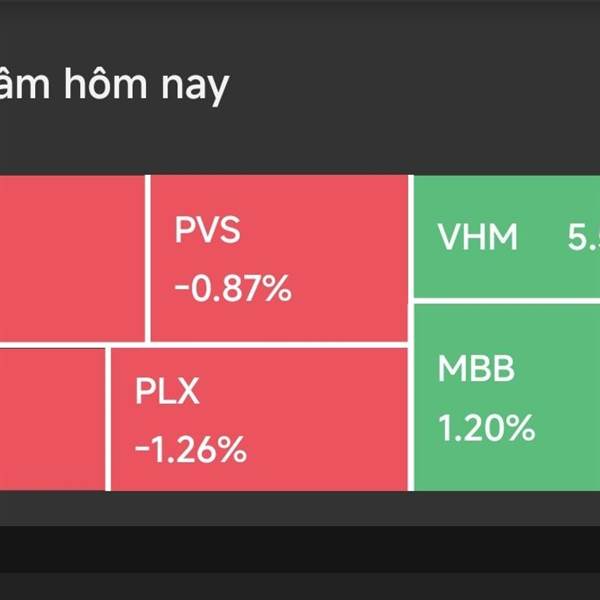
Task: Click the dark gray bar below heatmap
Action: [300, 508]
